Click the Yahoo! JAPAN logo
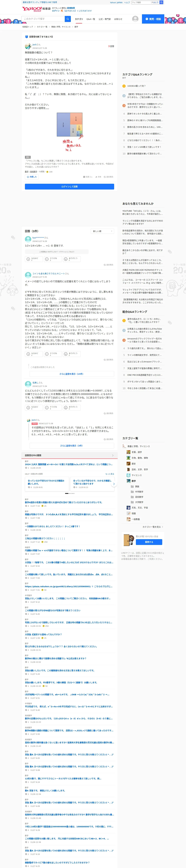Image resolution: width=186 pixels, height=868 pixels. tap(32, 9)
